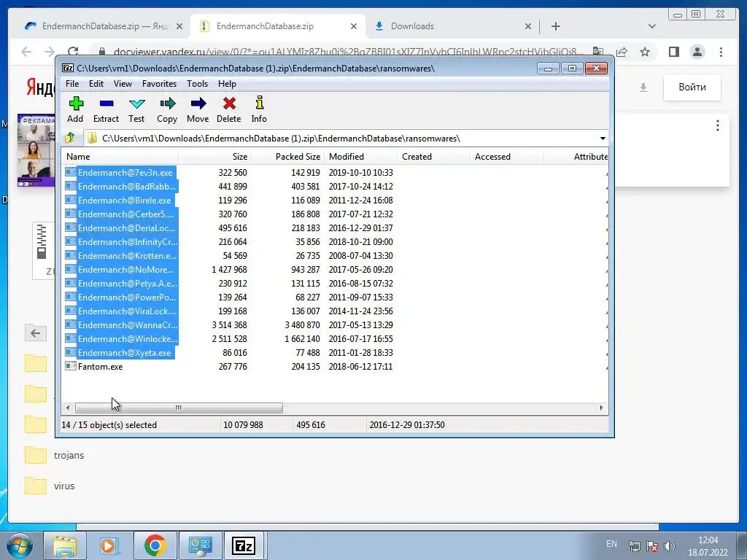
Task: Click the volume icon in system tray
Action: pyautogui.click(x=670, y=546)
